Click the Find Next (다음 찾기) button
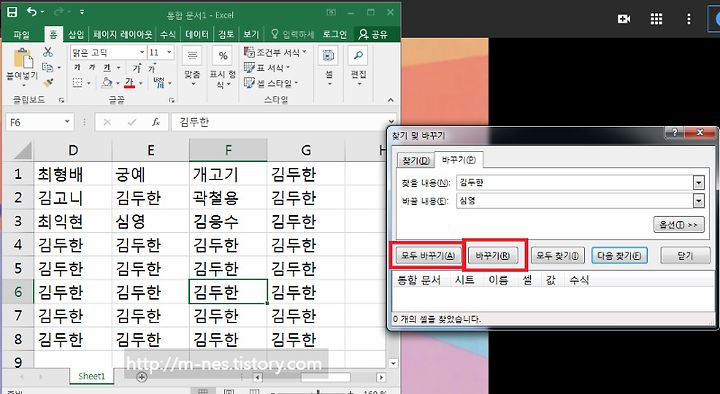This screenshot has height=394, width=720. pyautogui.click(x=619, y=255)
